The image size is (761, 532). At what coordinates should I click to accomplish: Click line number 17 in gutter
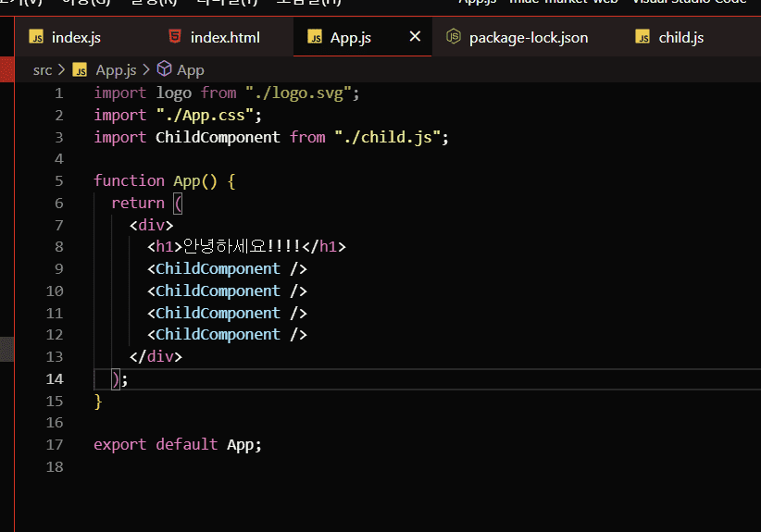(x=55, y=445)
